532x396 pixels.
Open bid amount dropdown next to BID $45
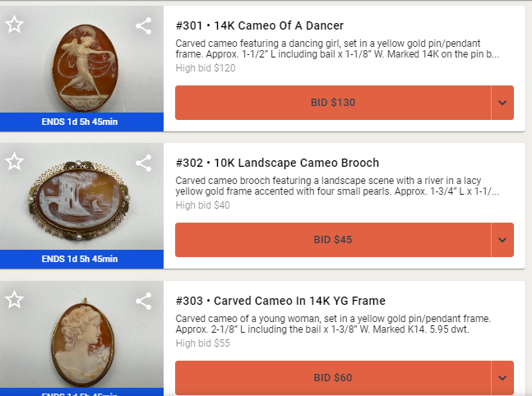[x=502, y=240]
